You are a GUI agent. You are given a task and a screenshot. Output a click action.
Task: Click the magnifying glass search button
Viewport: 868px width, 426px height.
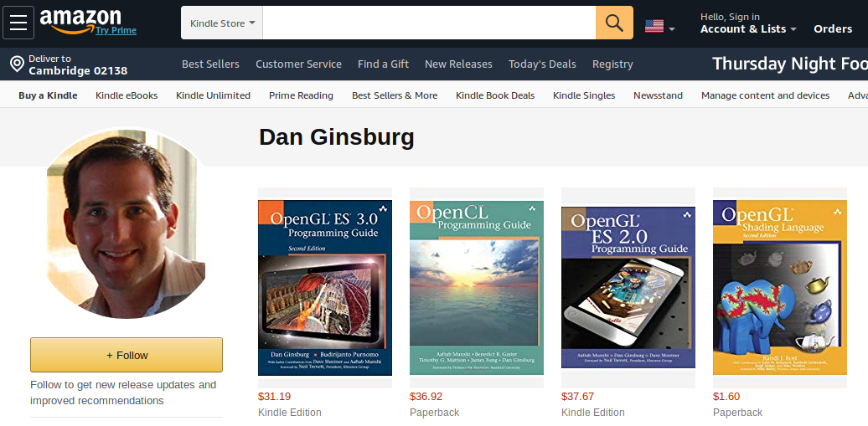pyautogui.click(x=614, y=23)
